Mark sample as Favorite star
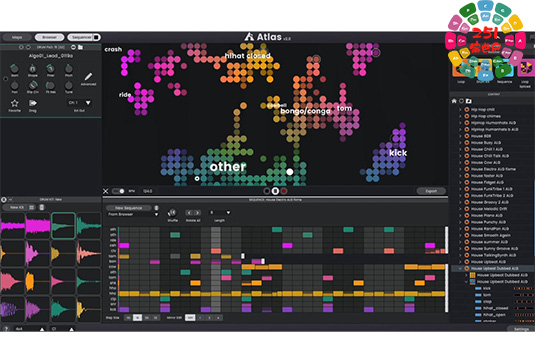The height and width of the screenshot is (363, 535). (14, 103)
